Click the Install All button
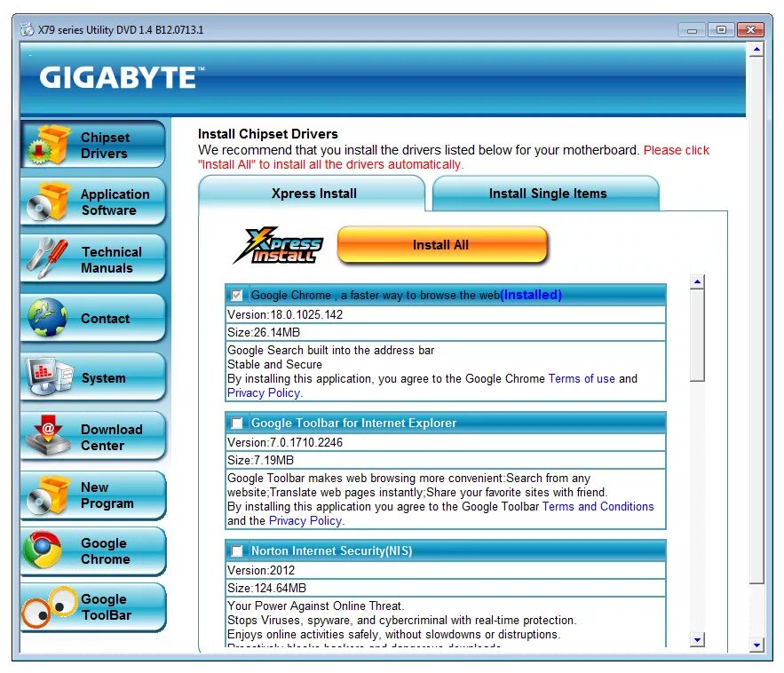 442,245
